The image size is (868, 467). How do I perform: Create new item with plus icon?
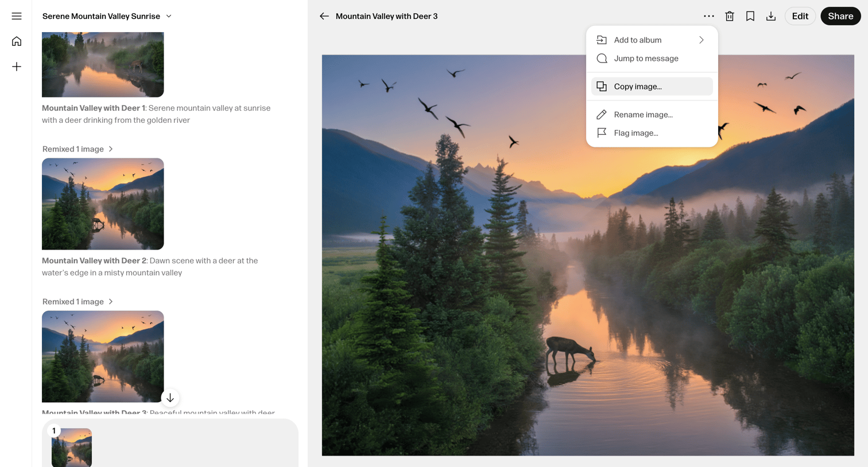point(17,67)
